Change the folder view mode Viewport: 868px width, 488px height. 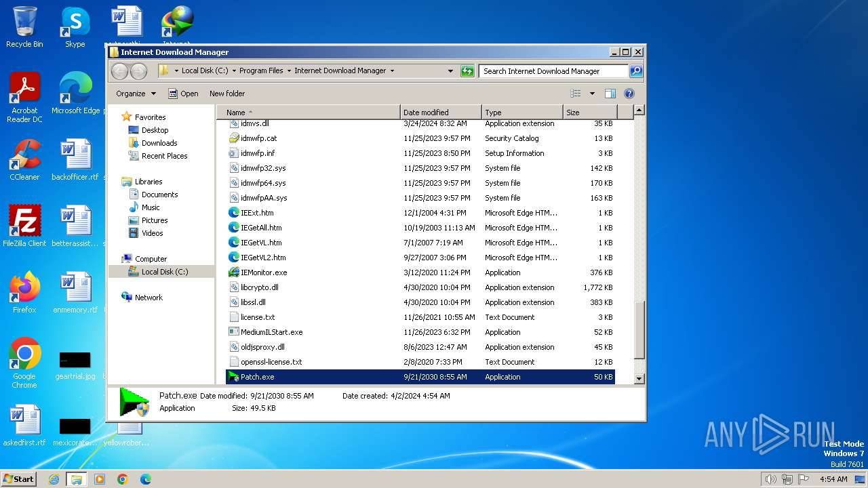[575, 94]
